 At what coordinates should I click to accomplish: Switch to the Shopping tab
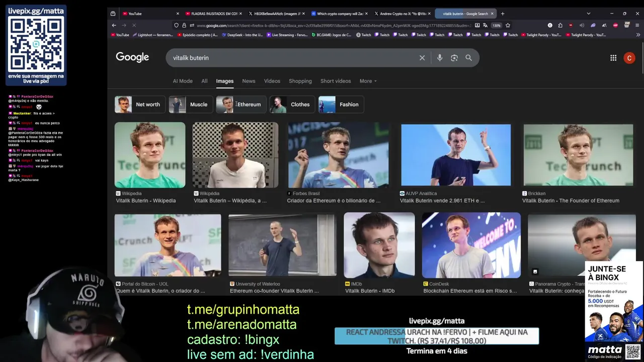click(x=300, y=81)
